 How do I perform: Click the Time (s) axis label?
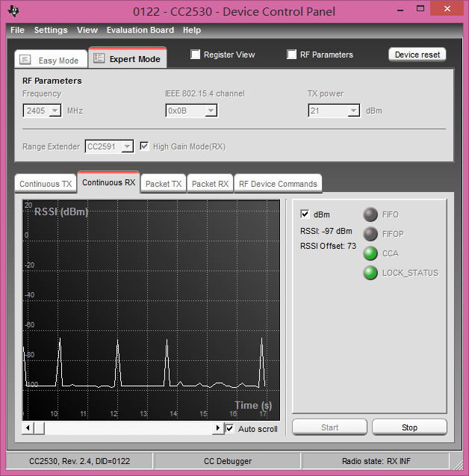(253, 405)
